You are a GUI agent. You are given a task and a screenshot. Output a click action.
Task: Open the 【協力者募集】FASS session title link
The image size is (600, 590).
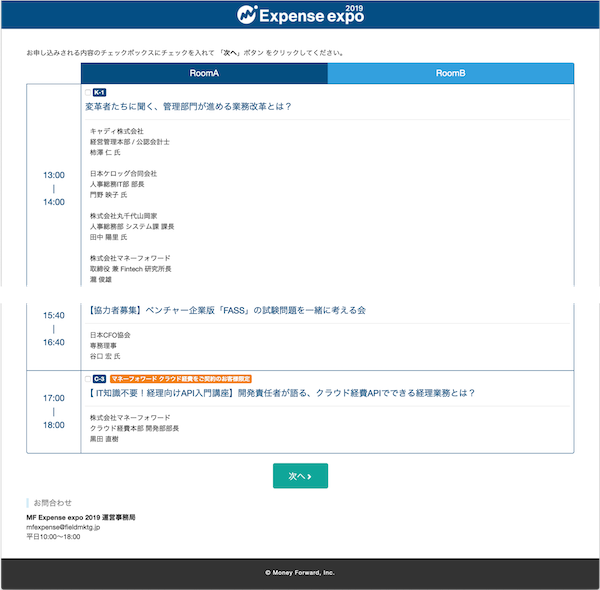click(x=226, y=310)
